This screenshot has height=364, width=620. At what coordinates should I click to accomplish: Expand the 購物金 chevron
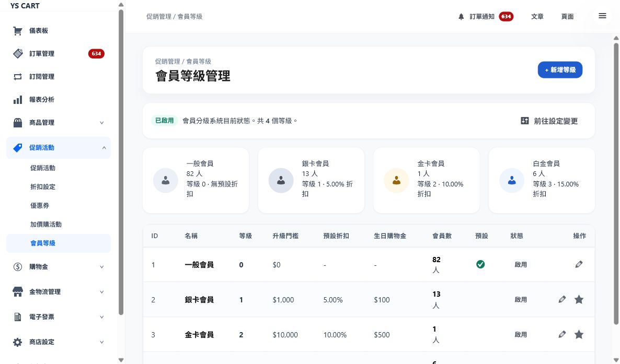point(101,267)
